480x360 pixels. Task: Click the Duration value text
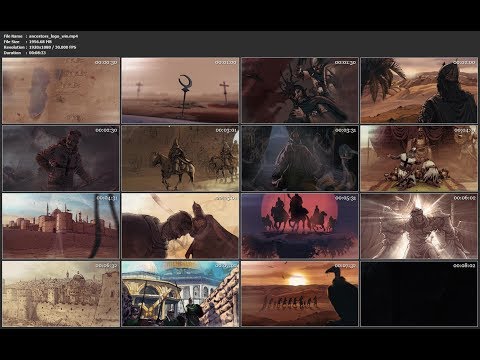point(37,53)
